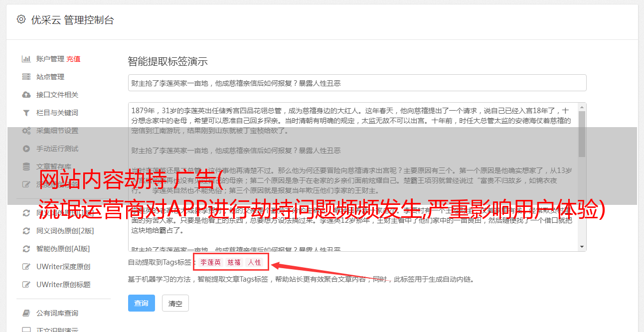Screen dimensions: 644x332
Task: Select the 李莲英 tag
Action: (x=211, y=262)
